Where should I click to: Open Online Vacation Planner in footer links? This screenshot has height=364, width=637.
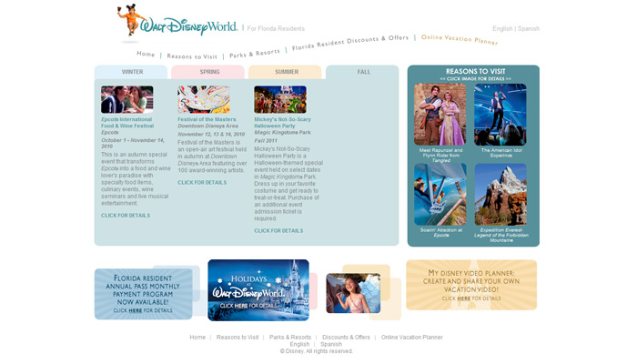click(412, 338)
